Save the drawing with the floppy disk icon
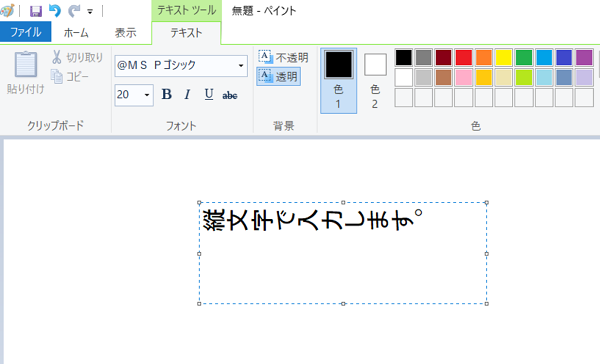The image size is (600, 364). pos(36,11)
